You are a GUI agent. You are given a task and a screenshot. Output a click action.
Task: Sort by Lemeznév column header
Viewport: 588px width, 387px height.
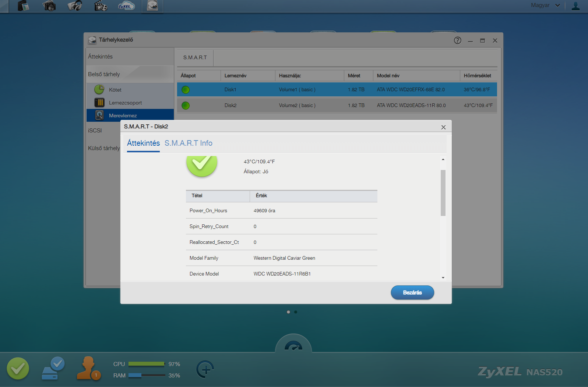248,76
